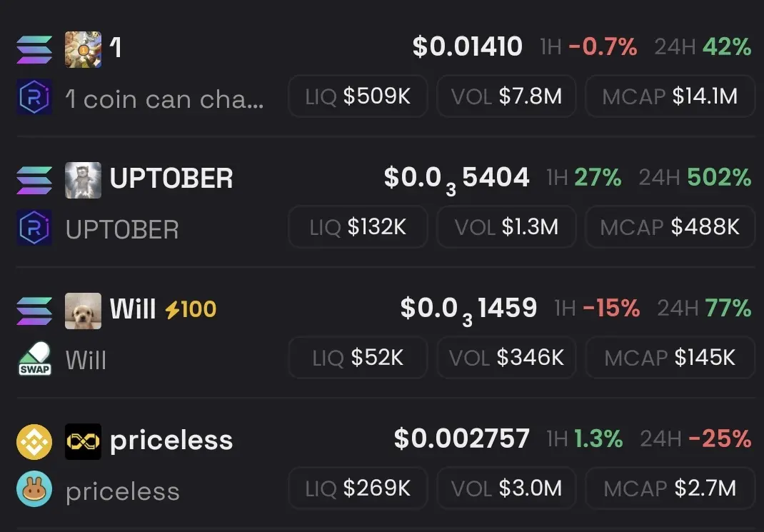Open the UPTOBER cat avatar image

pos(84,180)
